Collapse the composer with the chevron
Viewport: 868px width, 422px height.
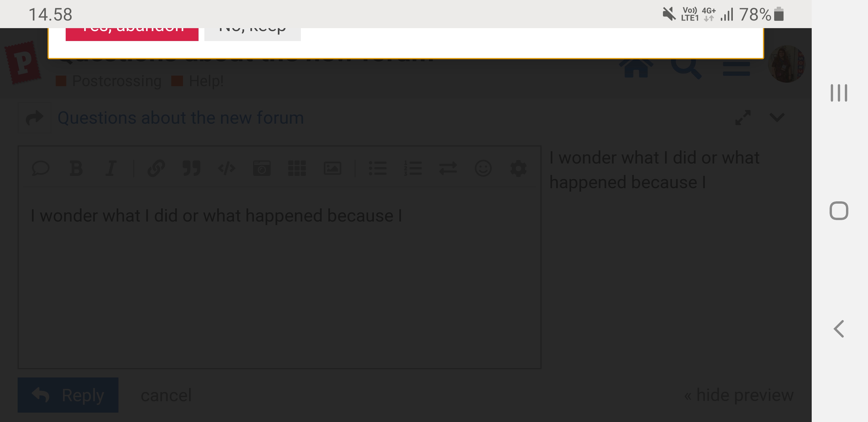[777, 118]
